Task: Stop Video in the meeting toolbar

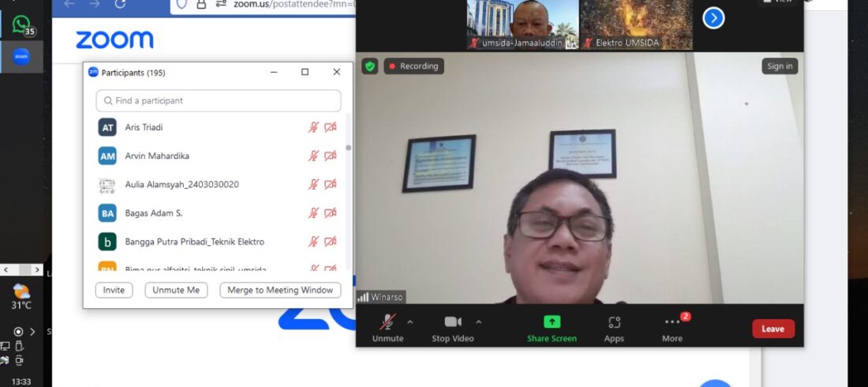Action: tap(453, 329)
